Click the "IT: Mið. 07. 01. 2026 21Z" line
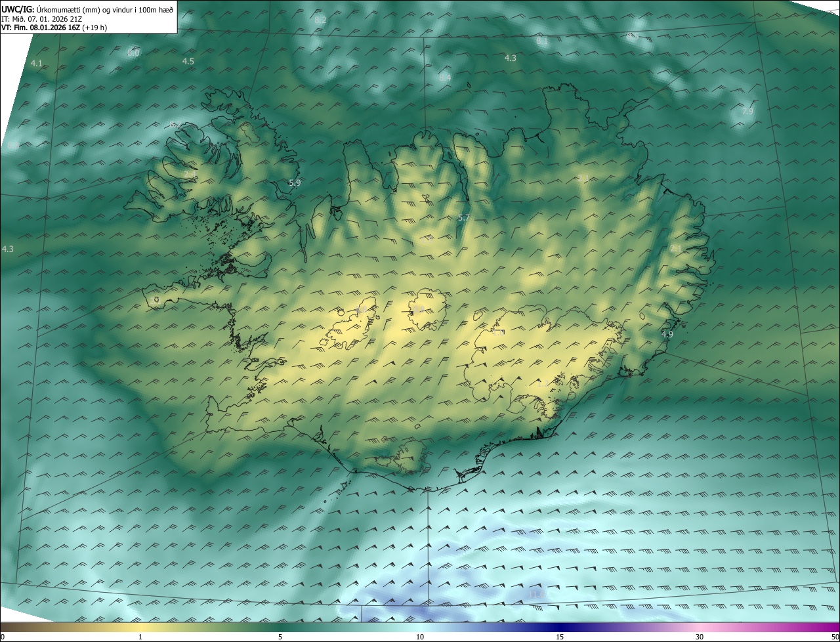840x642 pixels. coord(41,19)
